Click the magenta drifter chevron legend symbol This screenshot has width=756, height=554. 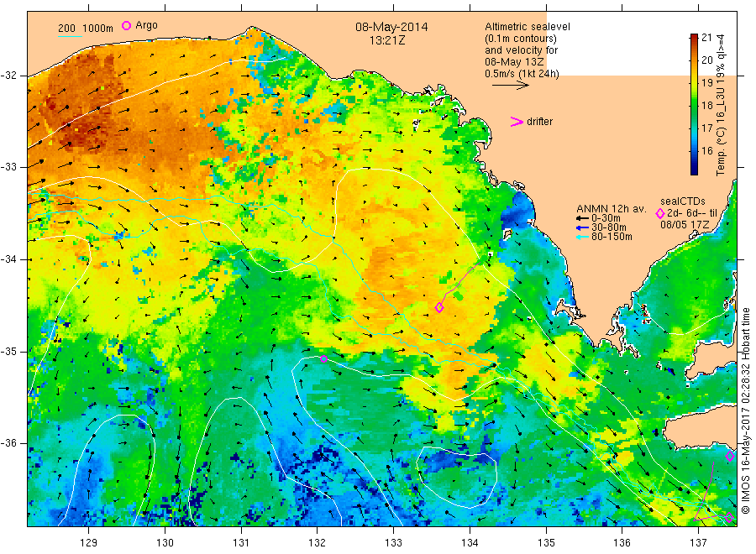click(x=517, y=122)
